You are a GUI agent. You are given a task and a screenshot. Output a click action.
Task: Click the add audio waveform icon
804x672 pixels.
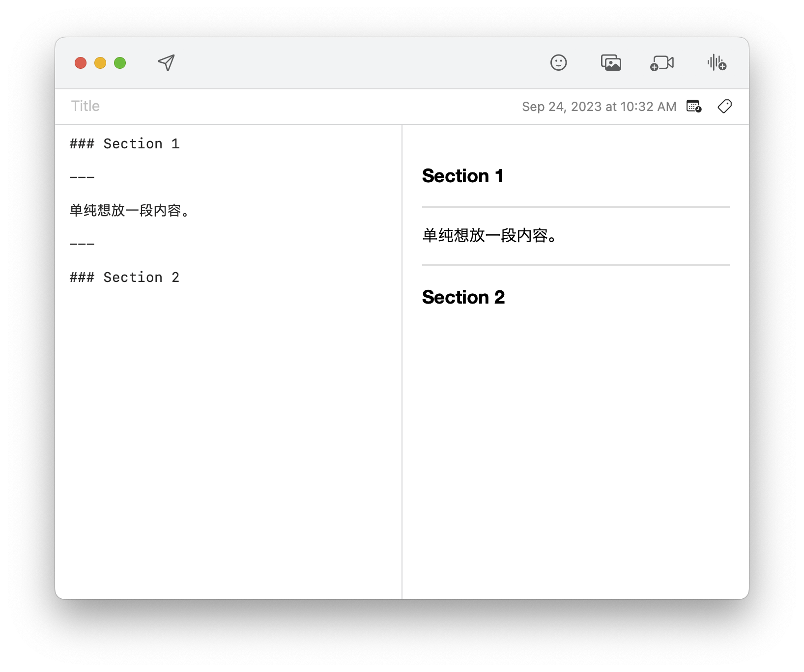pos(717,63)
